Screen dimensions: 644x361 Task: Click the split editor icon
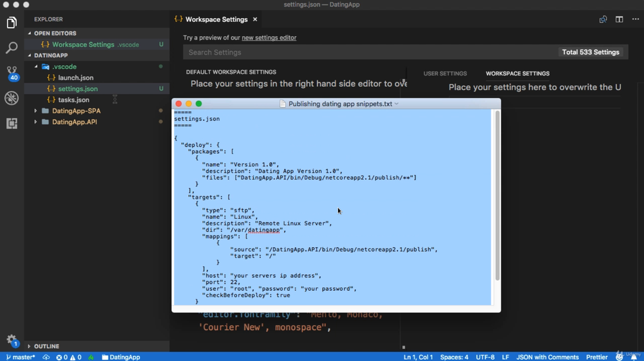pos(620,19)
